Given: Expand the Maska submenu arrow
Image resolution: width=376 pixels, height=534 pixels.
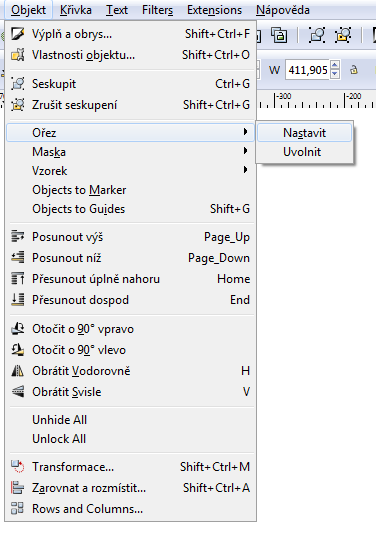Looking at the screenshot, I should tap(245, 151).
